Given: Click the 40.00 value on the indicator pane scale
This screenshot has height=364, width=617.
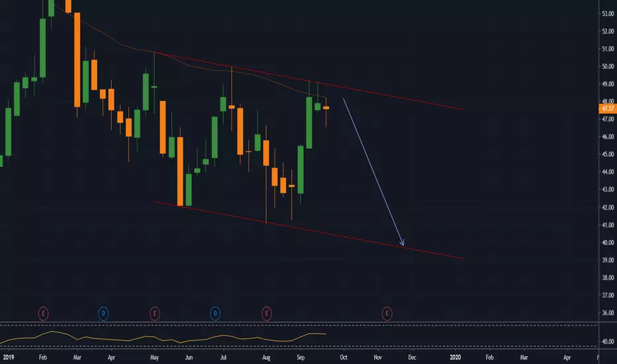Looking at the screenshot, I should [x=608, y=341].
